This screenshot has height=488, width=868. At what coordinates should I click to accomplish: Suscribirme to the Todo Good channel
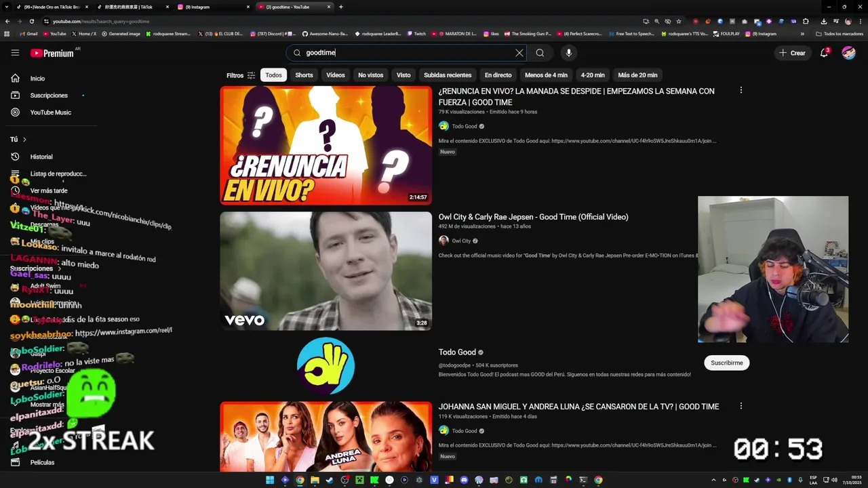tap(726, 363)
